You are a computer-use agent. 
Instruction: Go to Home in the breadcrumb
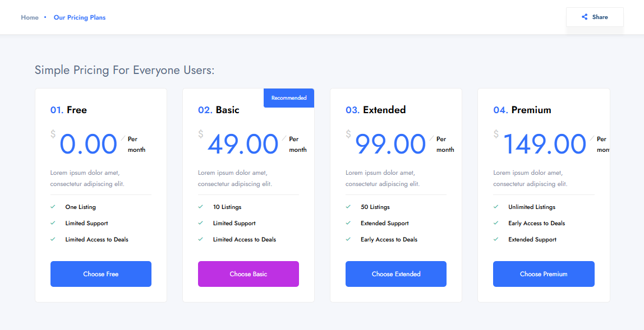point(30,17)
